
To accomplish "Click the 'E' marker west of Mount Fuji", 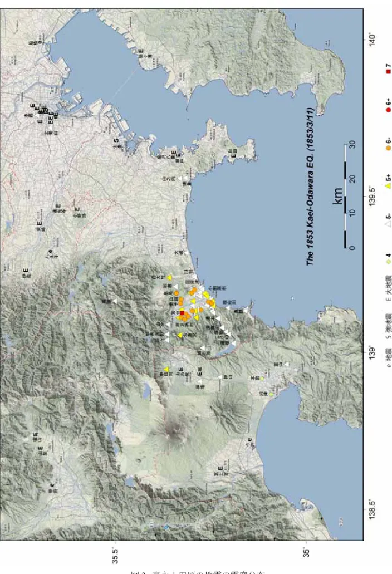I will click(x=220, y=468).
